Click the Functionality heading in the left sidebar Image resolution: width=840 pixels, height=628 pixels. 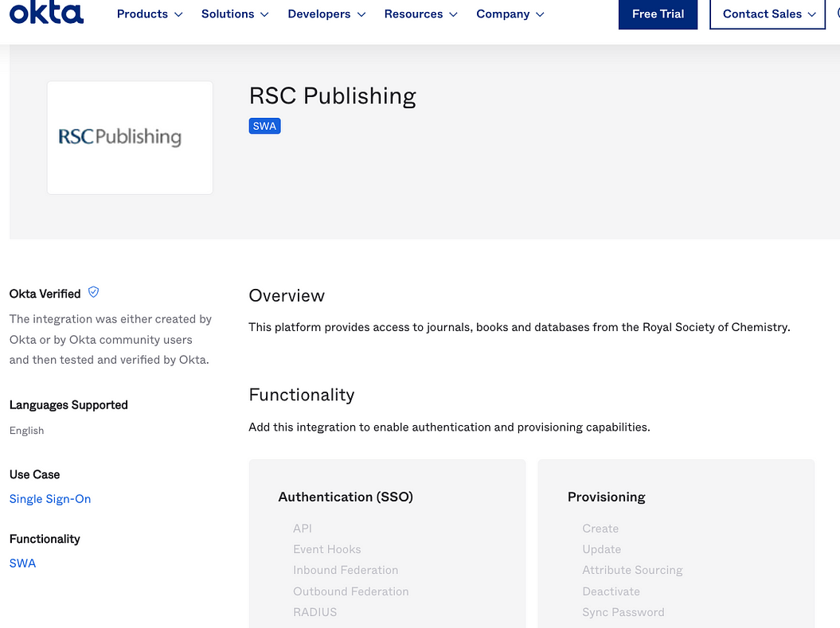(45, 539)
